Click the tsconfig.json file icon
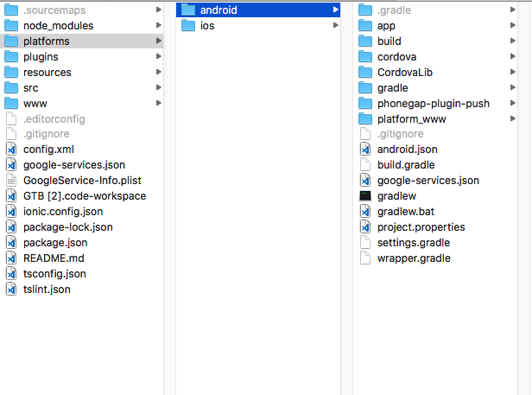The height and width of the screenshot is (395, 532). [x=11, y=274]
